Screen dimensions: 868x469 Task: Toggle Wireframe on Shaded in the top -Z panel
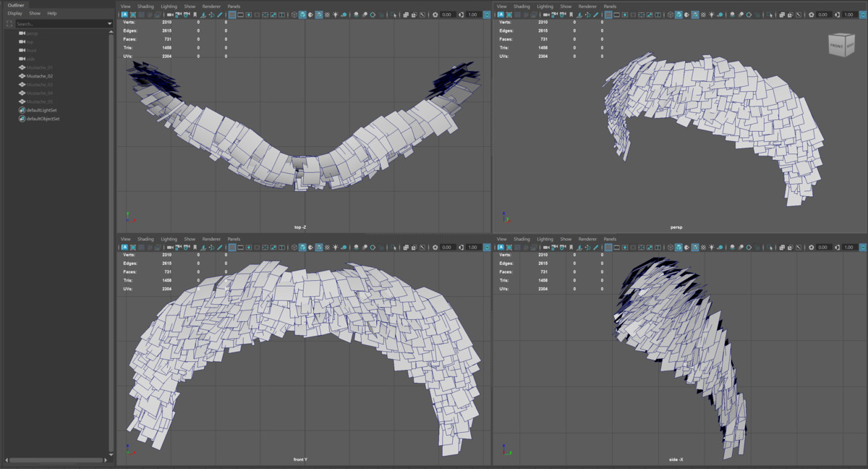319,14
